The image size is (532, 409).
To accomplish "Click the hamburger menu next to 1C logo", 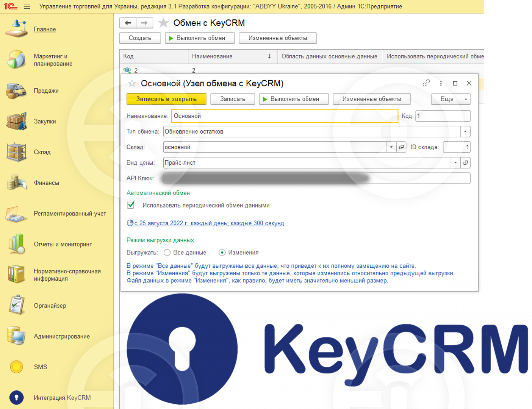I will pos(26,6).
